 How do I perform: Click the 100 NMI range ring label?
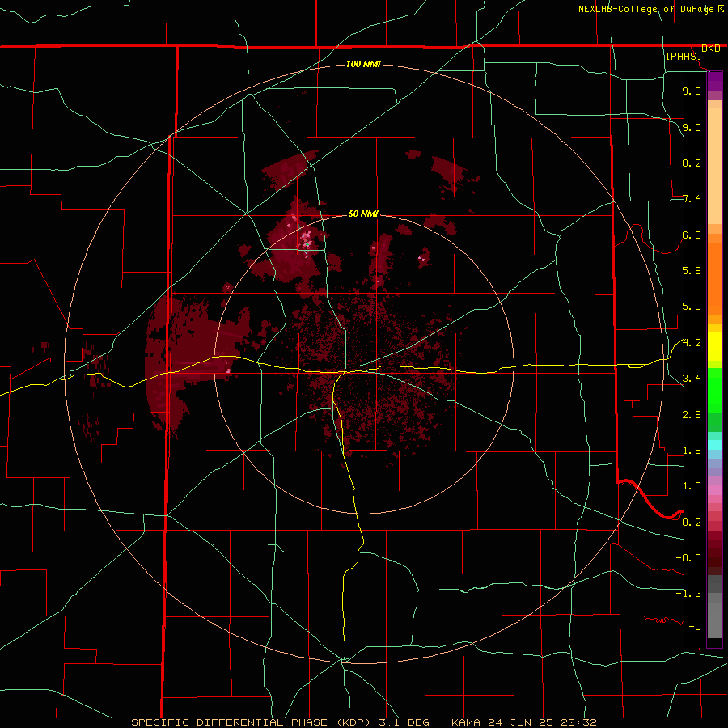363,64
